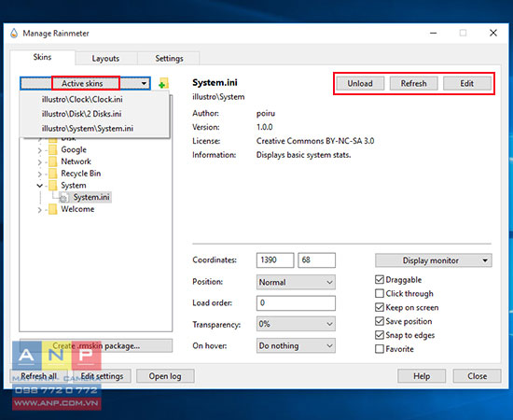This screenshot has width=513, height=420.
Task: Select the System folder label
Action: tap(74, 186)
